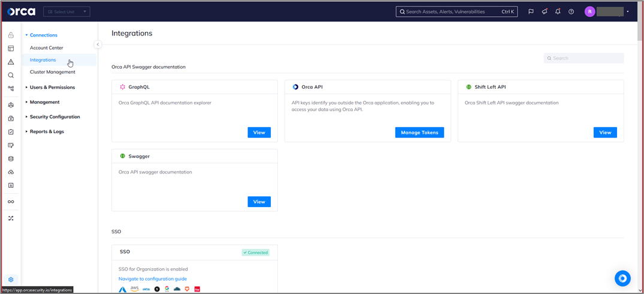Open the Navigate to configuration guide link

(x=153, y=278)
